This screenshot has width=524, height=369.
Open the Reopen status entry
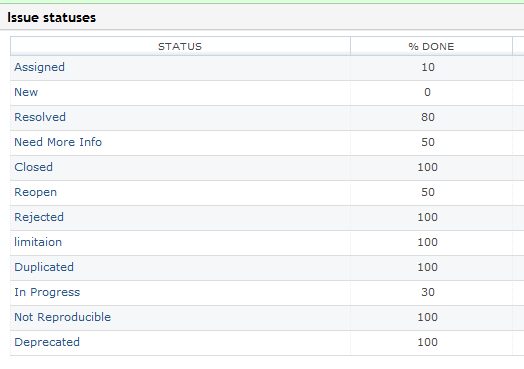click(35, 193)
